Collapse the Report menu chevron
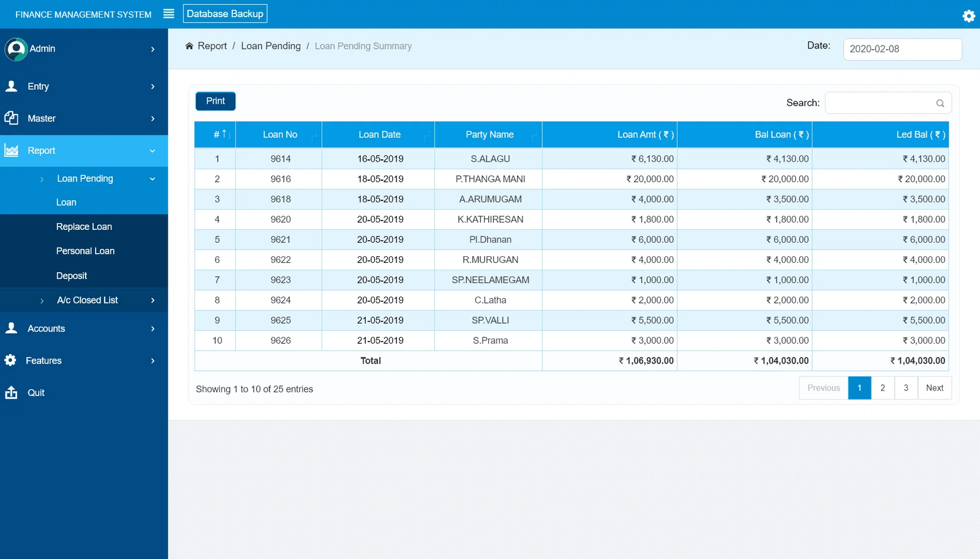Image resolution: width=980 pixels, height=559 pixels. click(153, 151)
